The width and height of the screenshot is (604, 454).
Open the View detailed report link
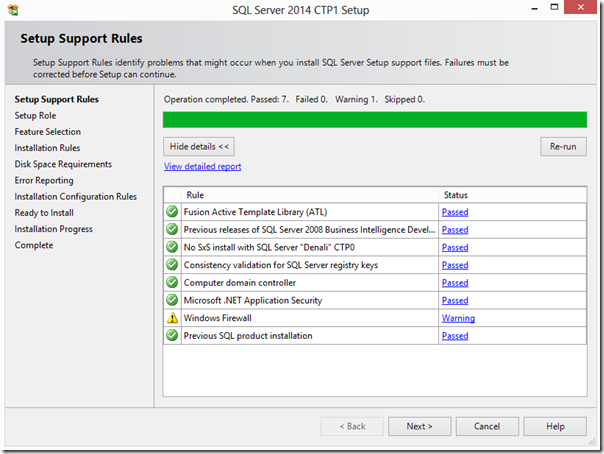coord(203,166)
